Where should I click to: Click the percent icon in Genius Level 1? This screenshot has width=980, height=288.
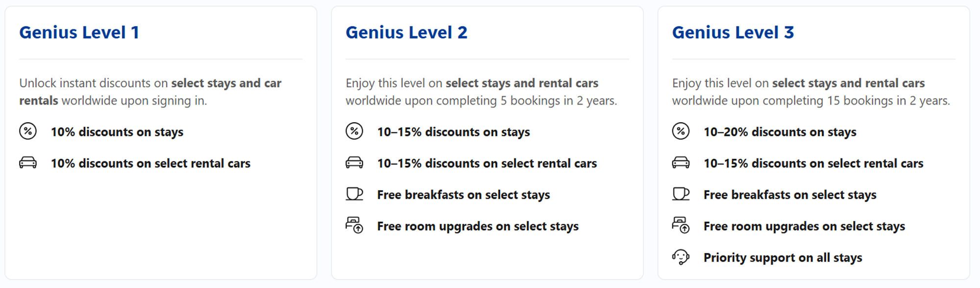pos(28,131)
